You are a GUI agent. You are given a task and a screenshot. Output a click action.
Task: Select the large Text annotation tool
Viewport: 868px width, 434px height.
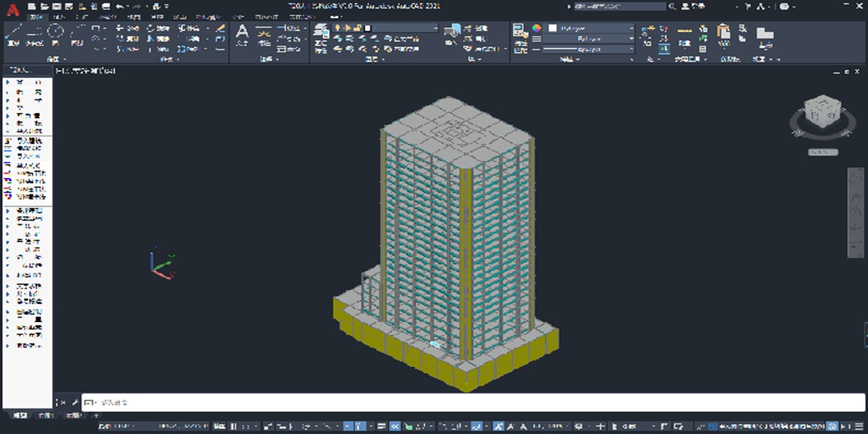click(x=242, y=35)
